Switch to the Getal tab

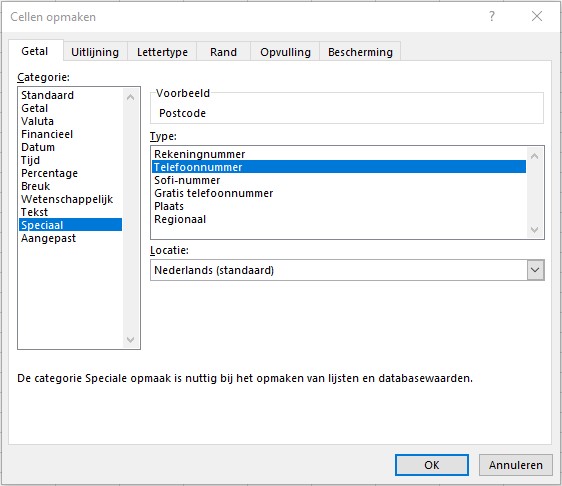[x=35, y=51]
